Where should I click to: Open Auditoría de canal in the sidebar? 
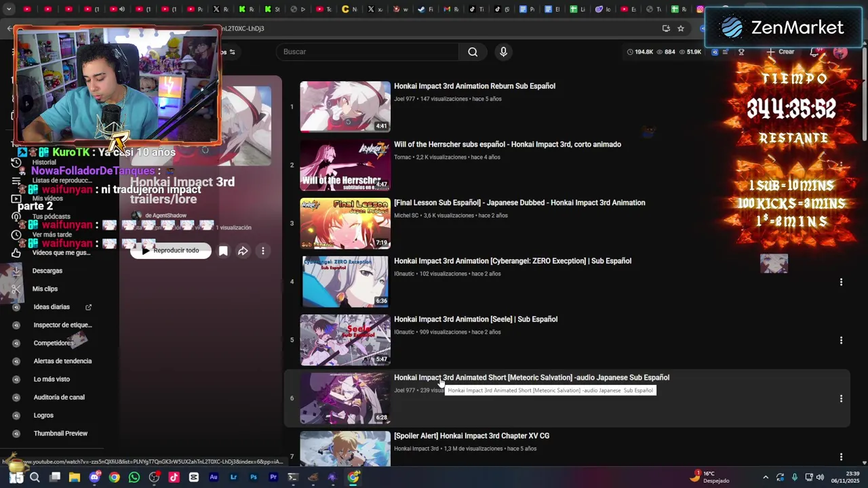(59, 397)
